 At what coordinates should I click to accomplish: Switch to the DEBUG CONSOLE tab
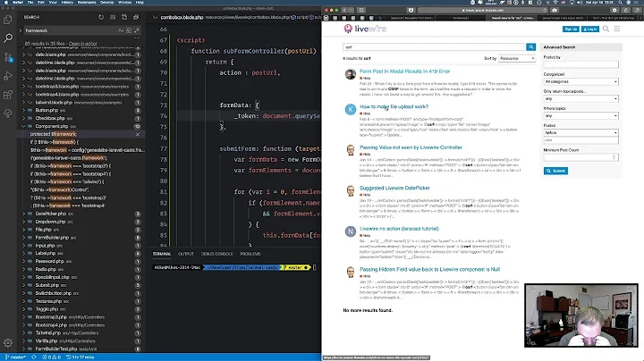216,254
